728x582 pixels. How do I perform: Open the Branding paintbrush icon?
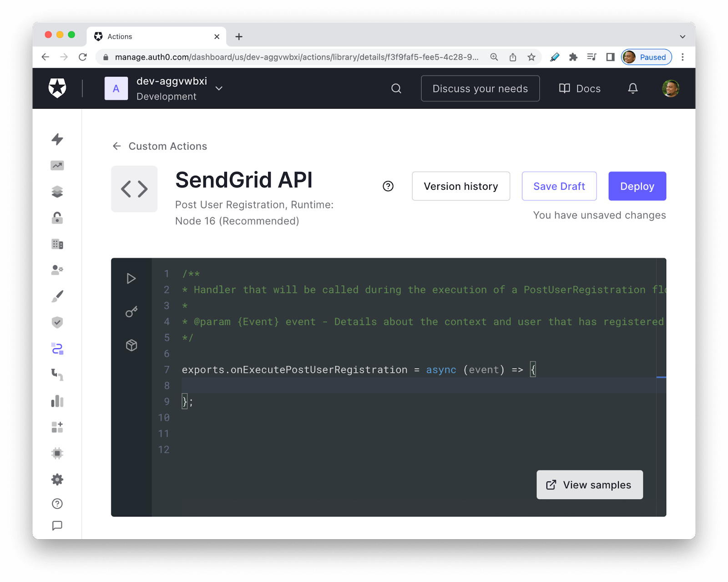(57, 296)
